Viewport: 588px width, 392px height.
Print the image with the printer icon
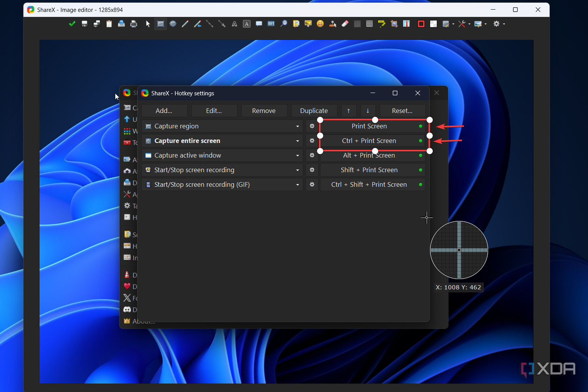click(134, 24)
